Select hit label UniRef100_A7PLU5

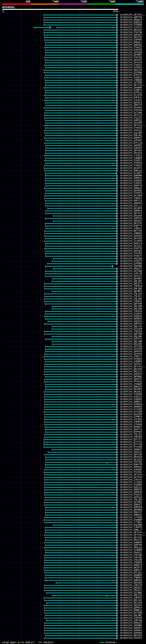[x=131, y=273]
